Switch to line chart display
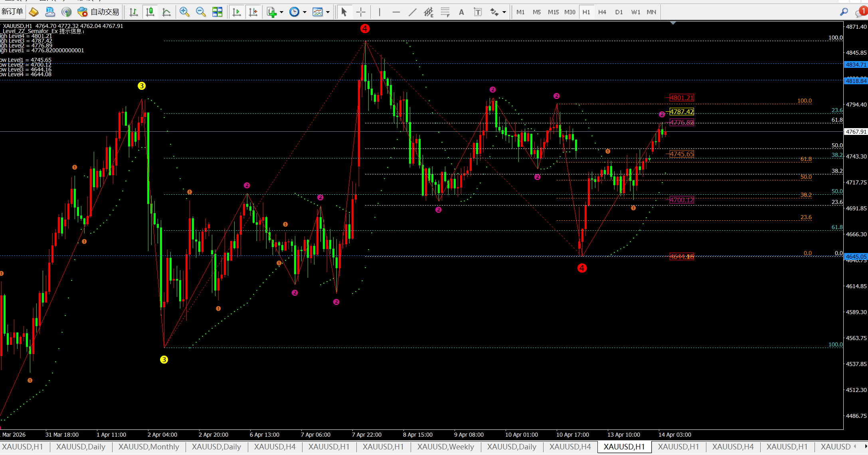The width and height of the screenshot is (868, 455). (166, 12)
